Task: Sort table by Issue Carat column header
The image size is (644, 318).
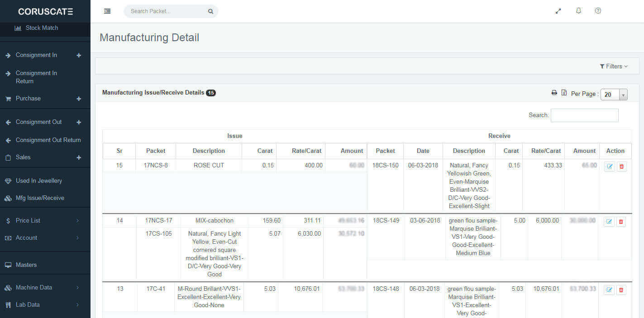Action: (x=265, y=151)
